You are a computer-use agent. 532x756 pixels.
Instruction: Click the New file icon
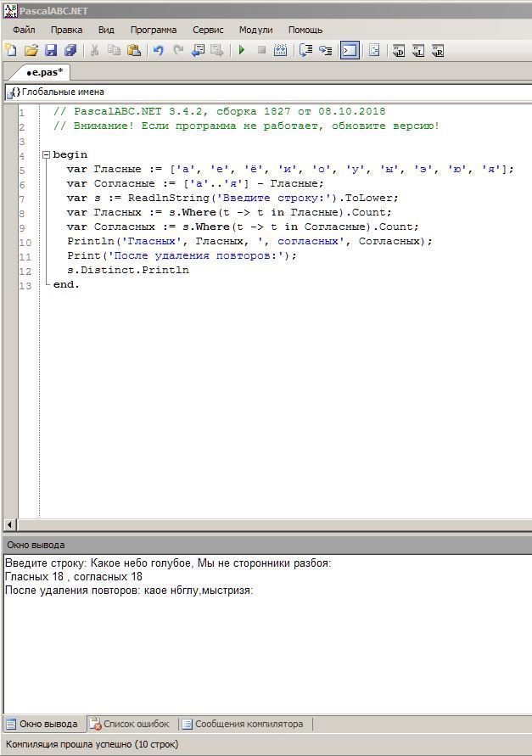tap(11, 50)
